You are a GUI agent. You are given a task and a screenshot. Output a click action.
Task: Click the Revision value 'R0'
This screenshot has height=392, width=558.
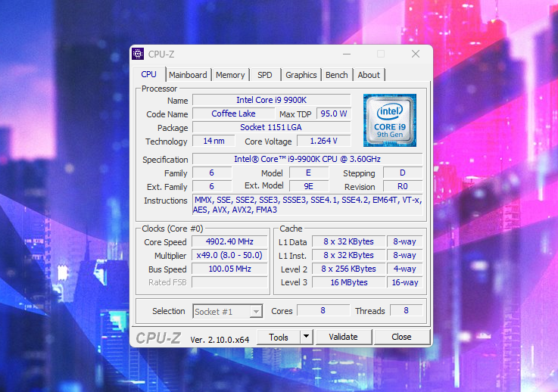point(403,186)
